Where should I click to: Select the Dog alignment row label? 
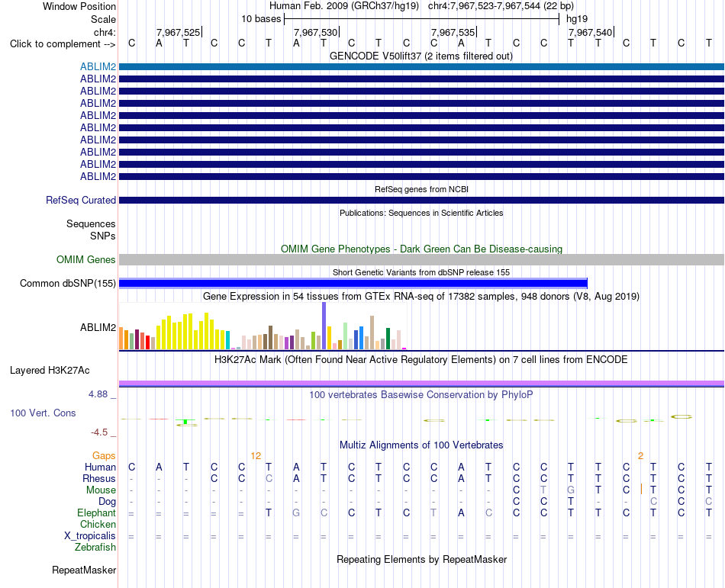coord(107,502)
